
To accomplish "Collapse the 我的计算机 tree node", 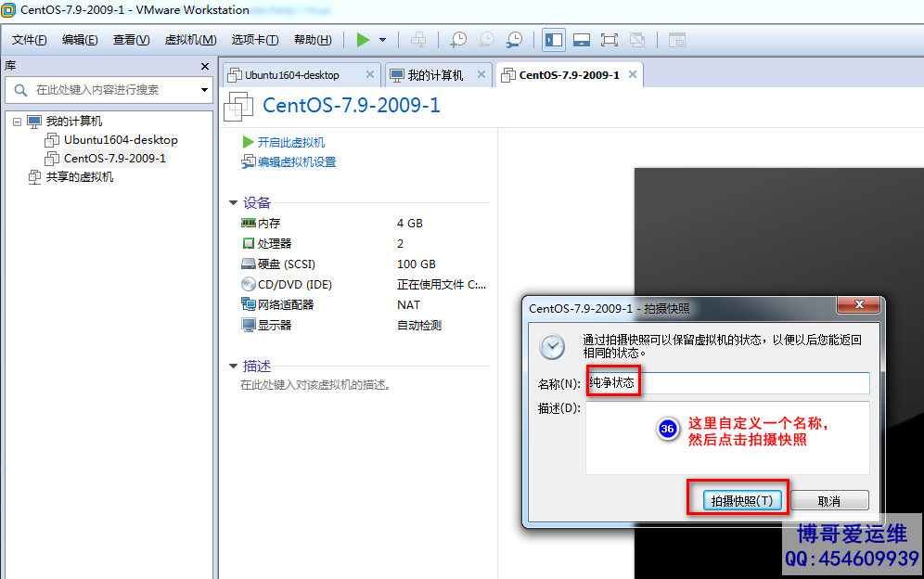I will tap(17, 122).
